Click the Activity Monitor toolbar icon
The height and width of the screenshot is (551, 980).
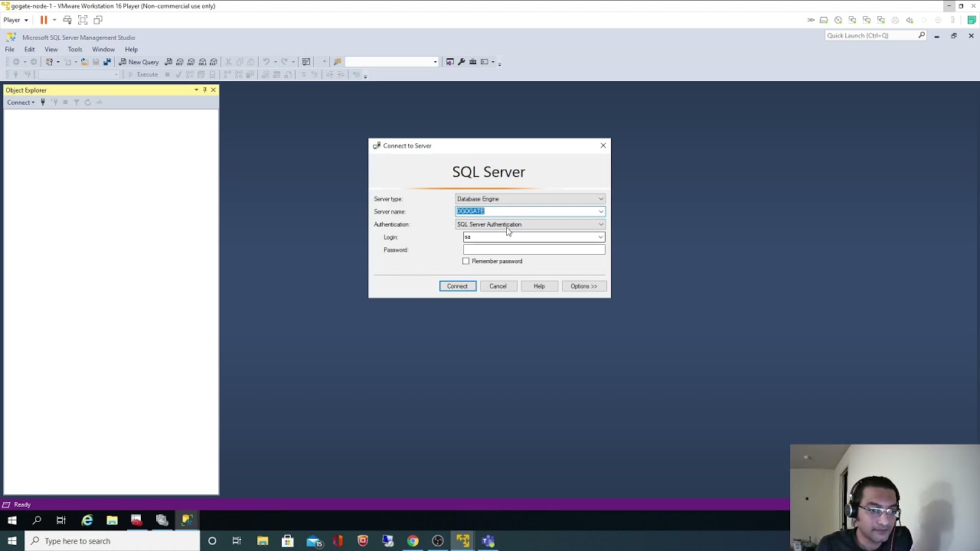point(306,62)
